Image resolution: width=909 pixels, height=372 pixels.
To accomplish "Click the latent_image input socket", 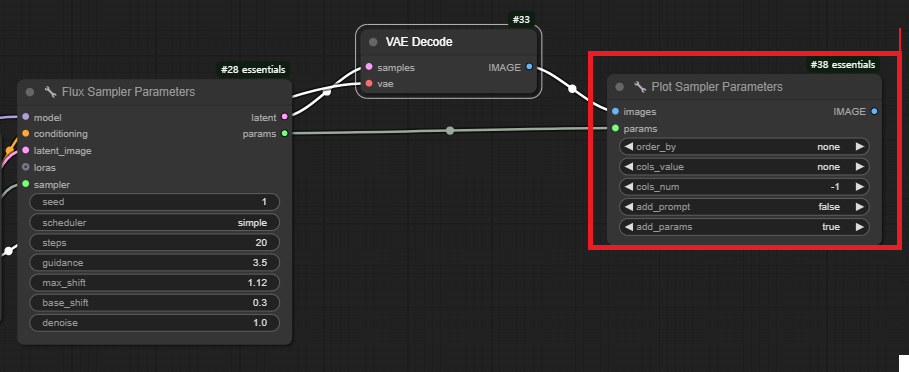I will 26,150.
